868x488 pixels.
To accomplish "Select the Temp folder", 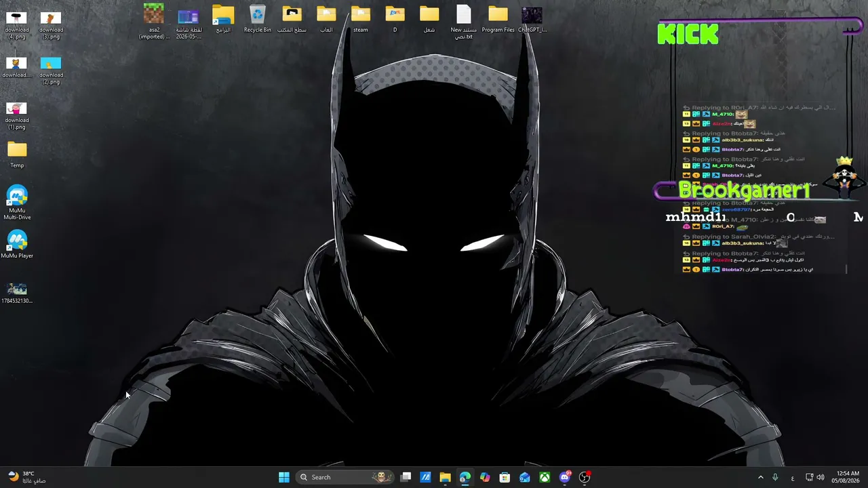I will [17, 155].
